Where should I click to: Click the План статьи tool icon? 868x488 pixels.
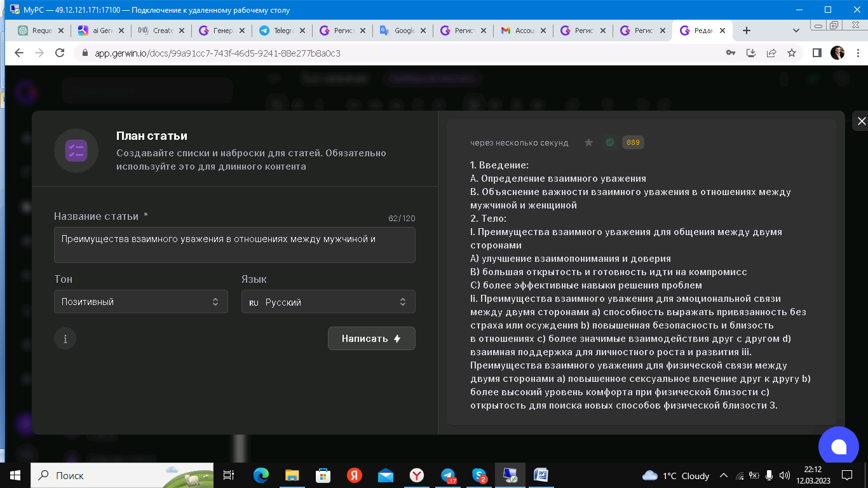(x=76, y=149)
